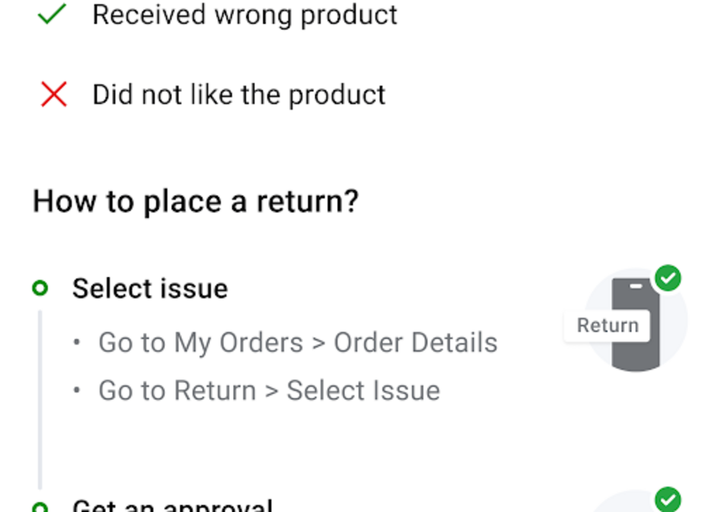Click the bullet before Go to My Orders
The image size is (720, 512).
(x=78, y=343)
